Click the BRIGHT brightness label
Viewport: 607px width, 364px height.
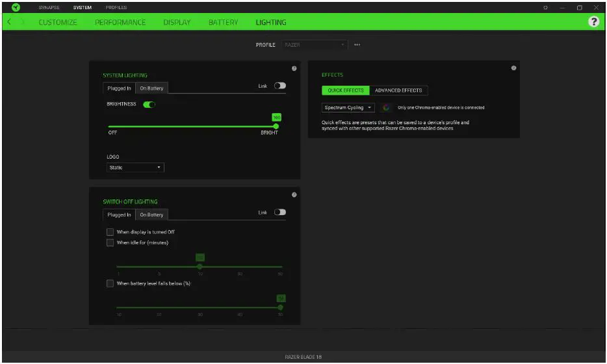pyautogui.click(x=270, y=133)
